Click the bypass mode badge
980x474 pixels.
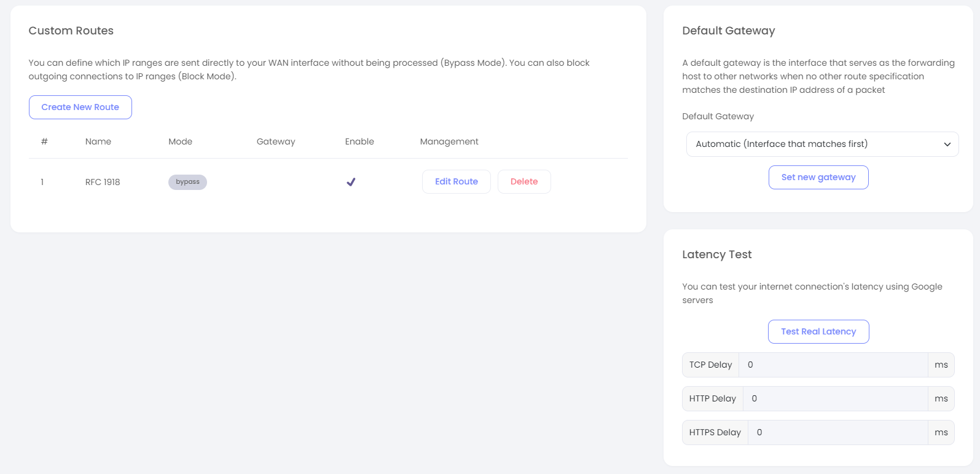187,182
